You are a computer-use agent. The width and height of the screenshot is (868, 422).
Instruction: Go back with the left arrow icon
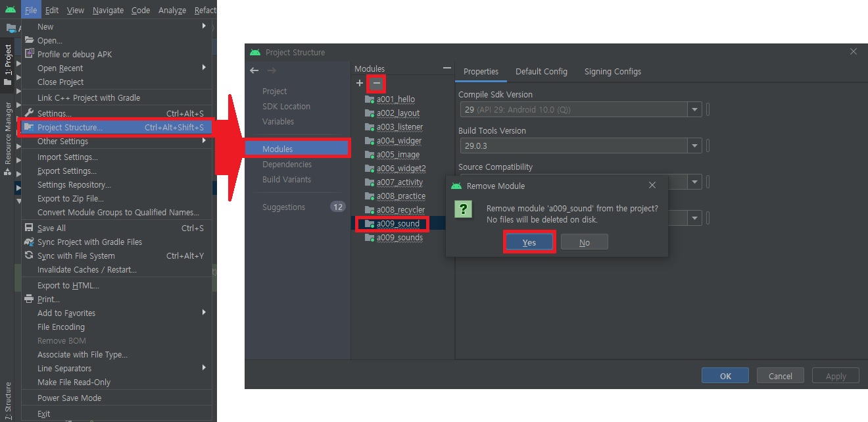pyautogui.click(x=254, y=70)
